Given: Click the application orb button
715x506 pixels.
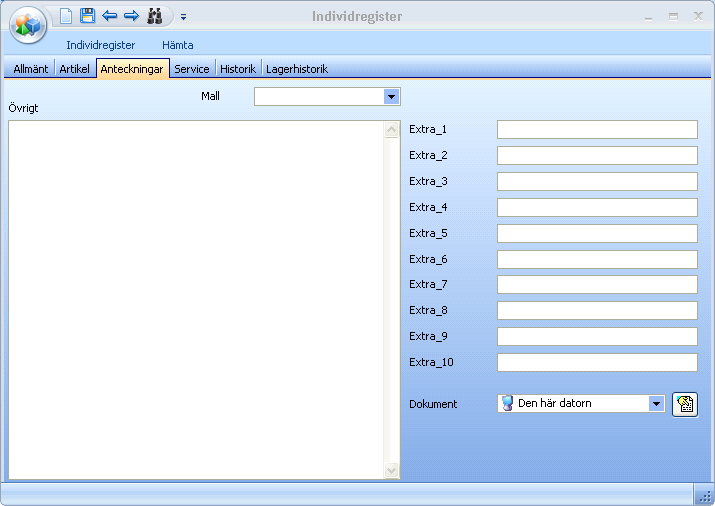Looking at the screenshot, I should (28, 25).
